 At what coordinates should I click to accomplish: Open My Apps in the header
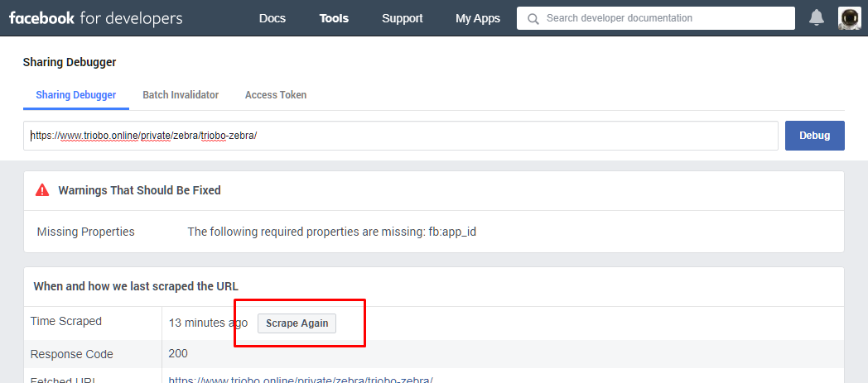click(477, 18)
